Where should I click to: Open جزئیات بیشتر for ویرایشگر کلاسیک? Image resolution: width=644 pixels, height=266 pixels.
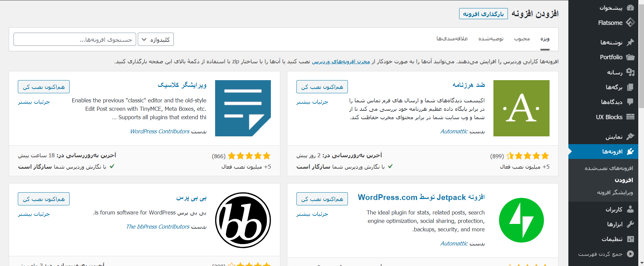click(x=34, y=102)
